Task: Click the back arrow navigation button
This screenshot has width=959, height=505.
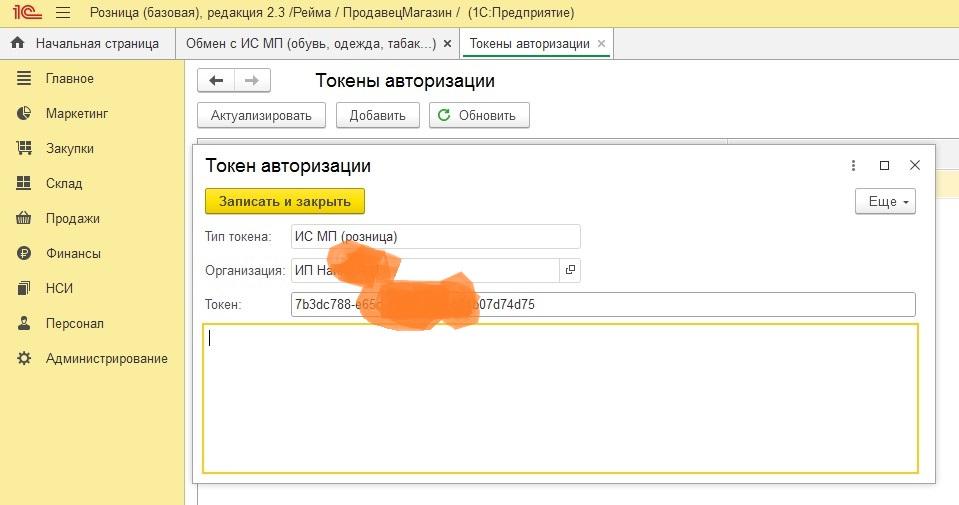Action: (216, 81)
